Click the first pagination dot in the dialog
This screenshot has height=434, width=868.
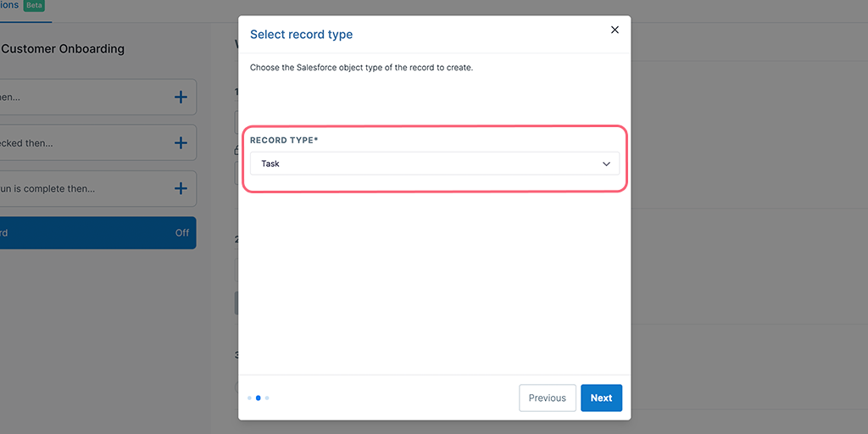[x=250, y=398]
